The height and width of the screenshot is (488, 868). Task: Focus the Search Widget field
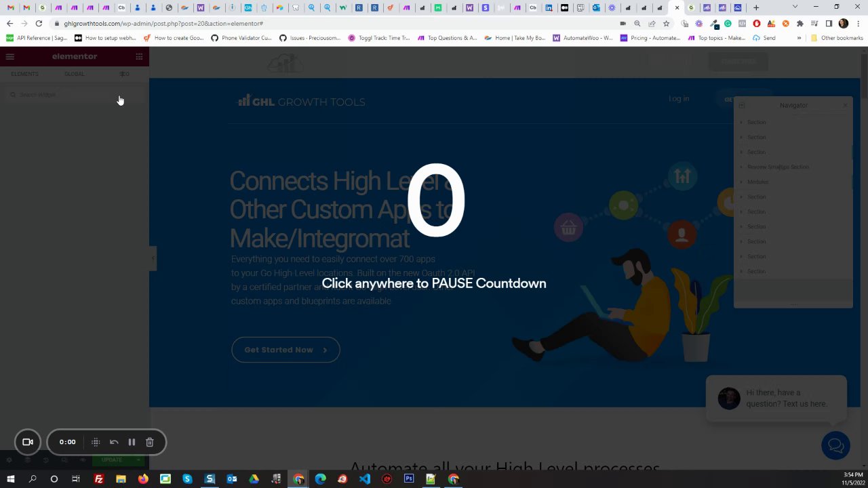[x=75, y=95]
